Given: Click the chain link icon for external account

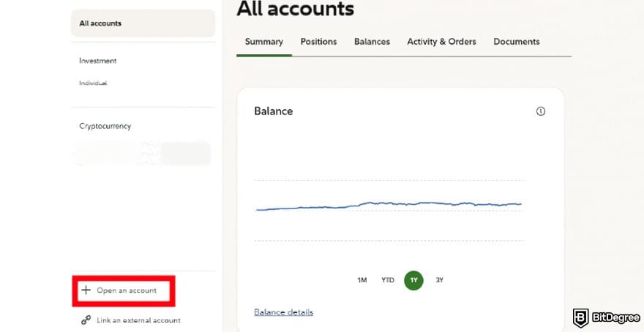Looking at the screenshot, I should point(86,320).
